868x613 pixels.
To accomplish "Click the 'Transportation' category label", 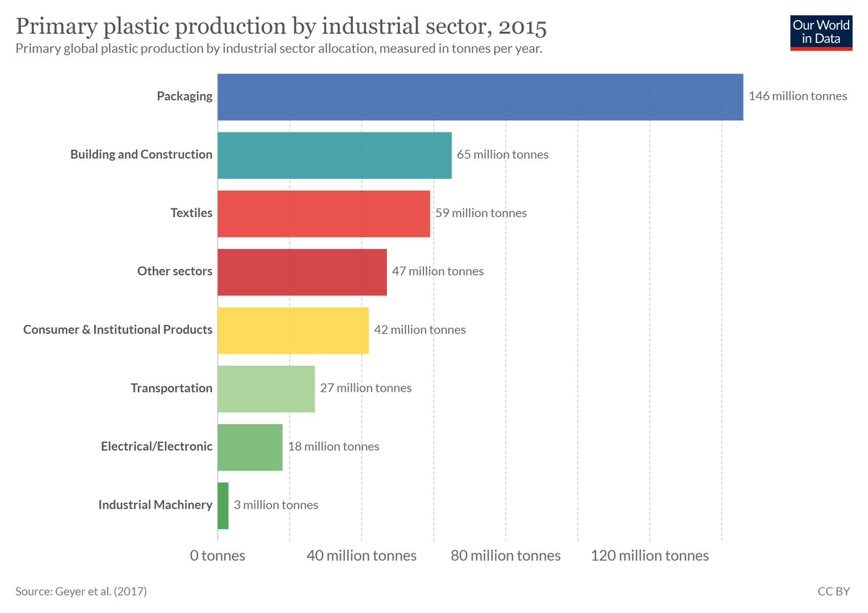I will click(x=171, y=388).
